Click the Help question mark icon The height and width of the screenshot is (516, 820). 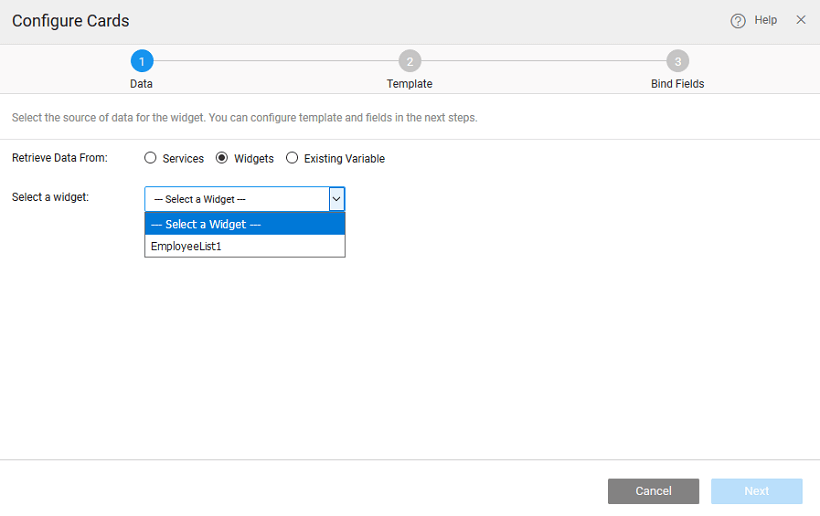pyautogui.click(x=738, y=21)
